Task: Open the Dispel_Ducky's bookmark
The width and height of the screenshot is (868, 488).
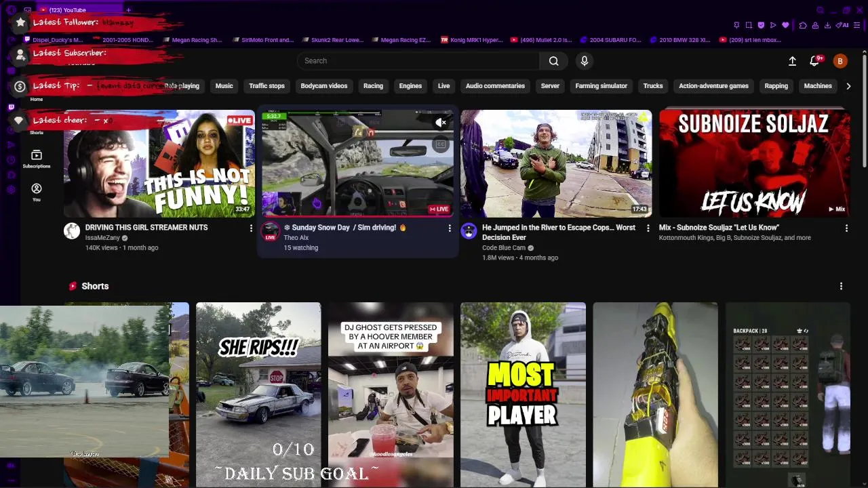Action: [x=53, y=40]
